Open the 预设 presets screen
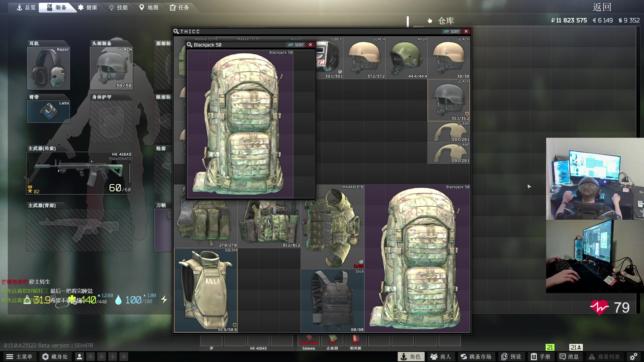Screen dimensions: 644x362 [511, 356]
